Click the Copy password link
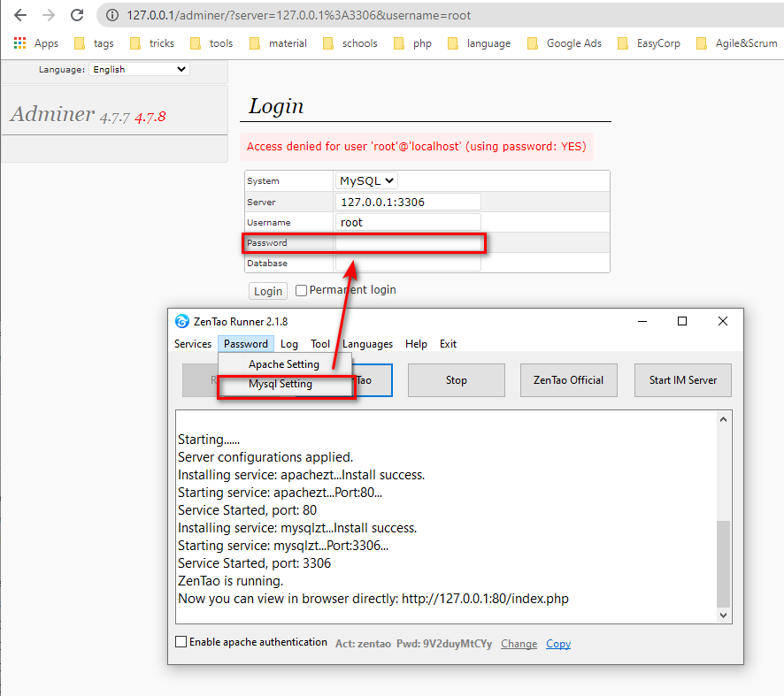784x696 pixels. coord(557,644)
